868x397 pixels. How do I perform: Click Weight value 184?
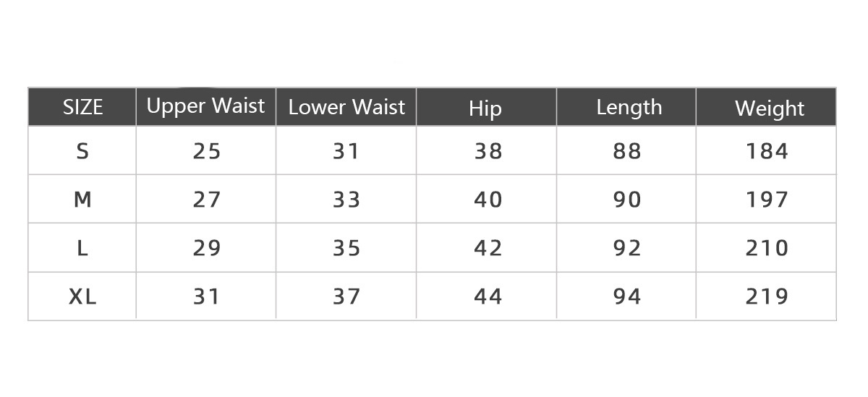click(x=767, y=151)
